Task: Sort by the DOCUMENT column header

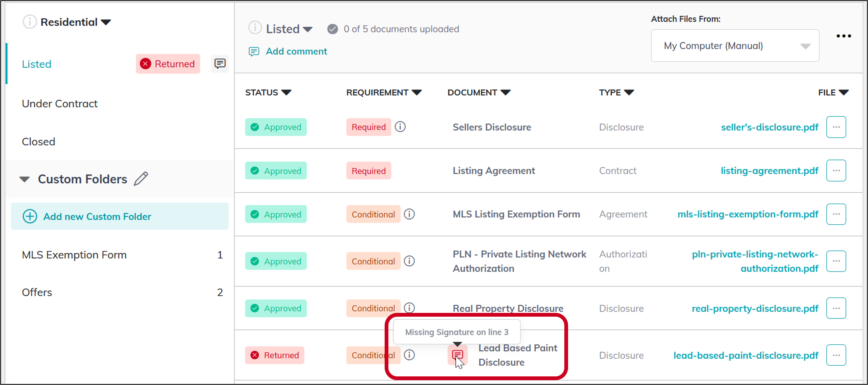Action: tap(479, 92)
